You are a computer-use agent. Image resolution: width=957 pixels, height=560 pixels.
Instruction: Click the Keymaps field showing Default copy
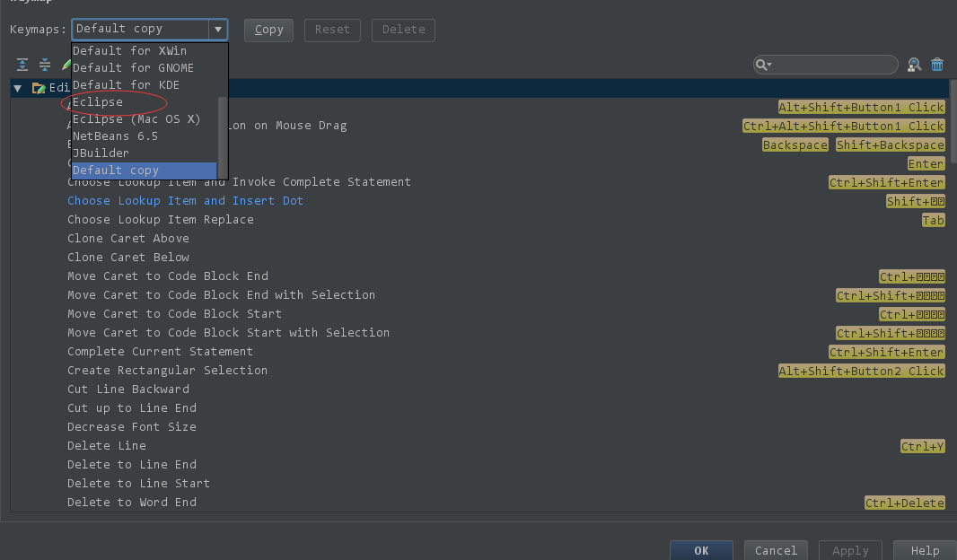coord(140,30)
